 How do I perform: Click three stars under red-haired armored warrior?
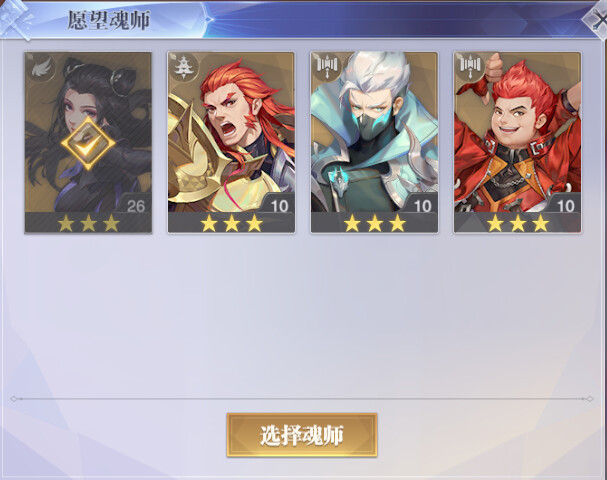231,224
